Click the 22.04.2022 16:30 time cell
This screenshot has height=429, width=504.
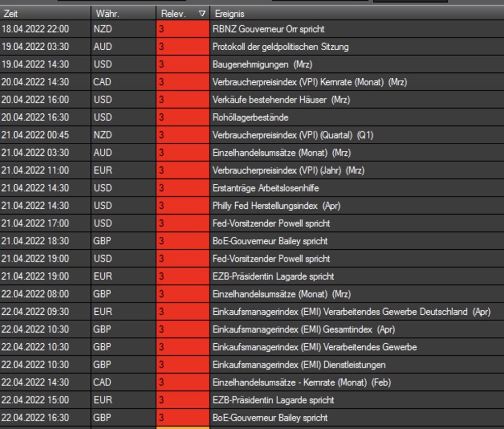(44, 418)
